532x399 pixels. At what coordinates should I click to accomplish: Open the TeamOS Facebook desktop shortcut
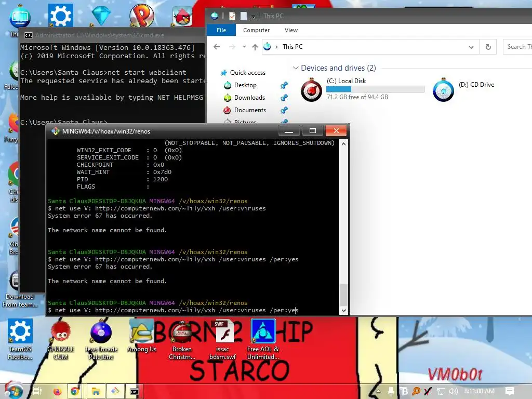pyautogui.click(x=20, y=340)
